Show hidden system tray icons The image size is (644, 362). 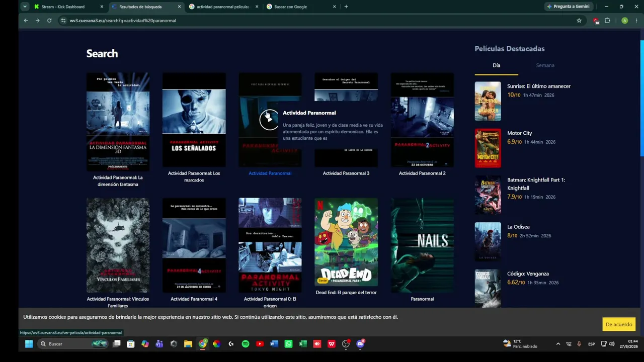point(558,344)
